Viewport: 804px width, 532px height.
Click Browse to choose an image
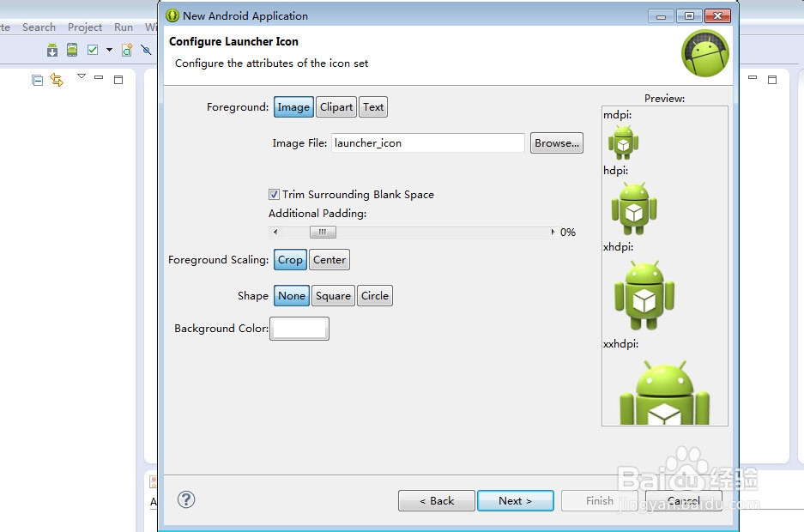point(557,143)
